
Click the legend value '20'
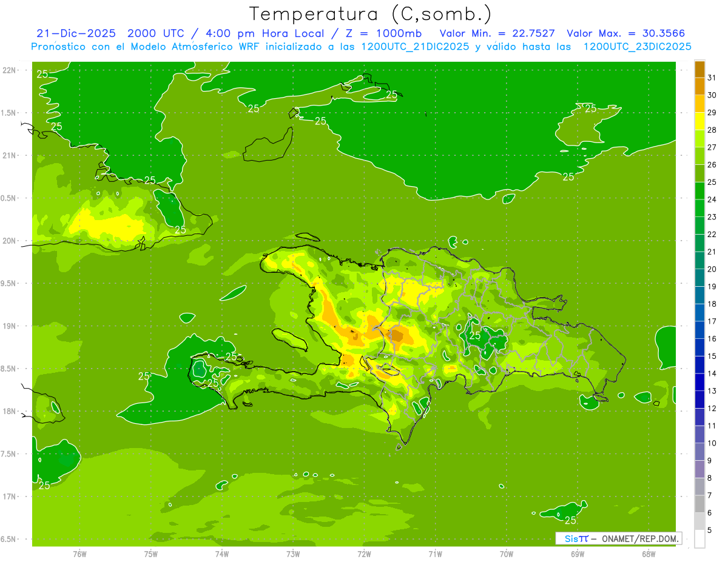(712, 269)
